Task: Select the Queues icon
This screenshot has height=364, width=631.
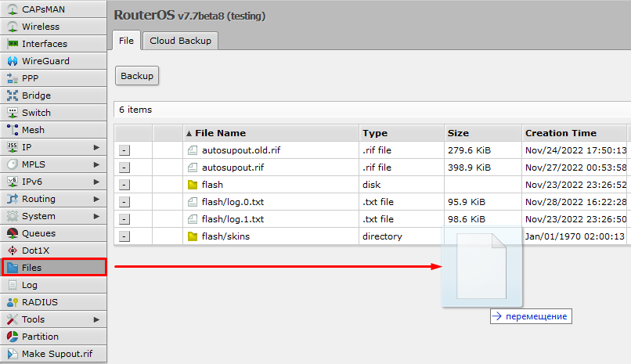Action: [x=13, y=233]
